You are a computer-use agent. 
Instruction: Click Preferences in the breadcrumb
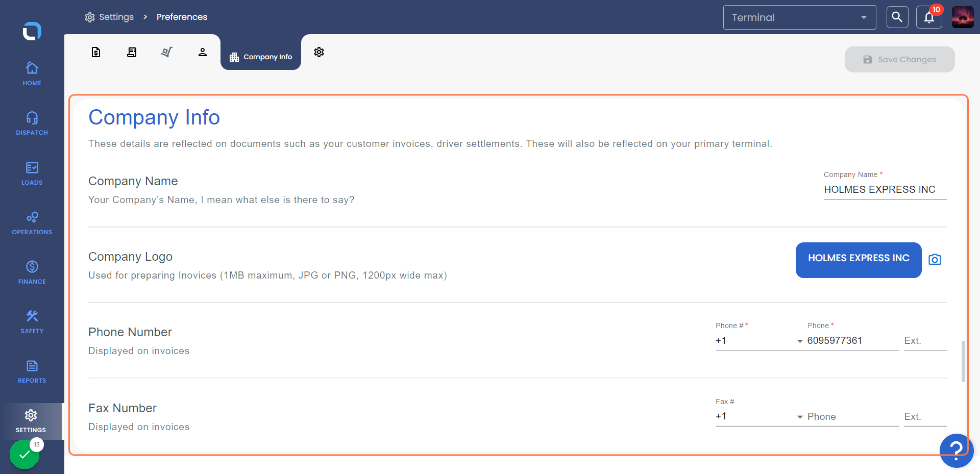182,17
